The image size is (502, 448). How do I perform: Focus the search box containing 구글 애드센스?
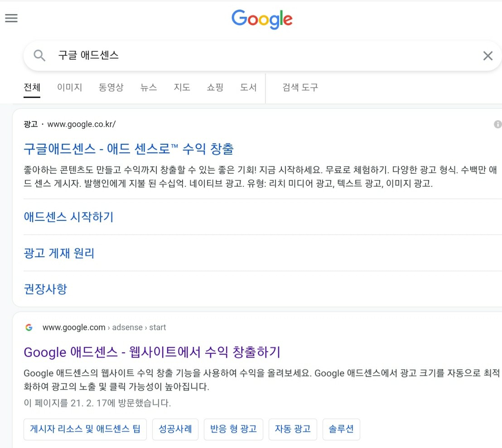pos(262,56)
